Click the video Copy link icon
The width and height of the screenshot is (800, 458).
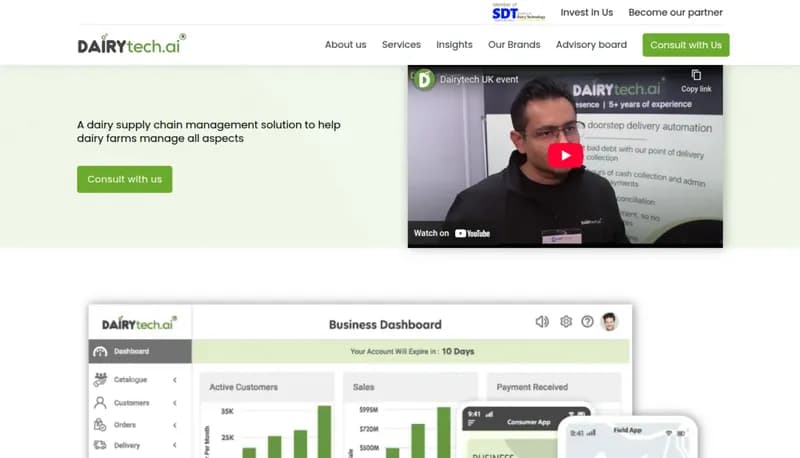point(696,81)
